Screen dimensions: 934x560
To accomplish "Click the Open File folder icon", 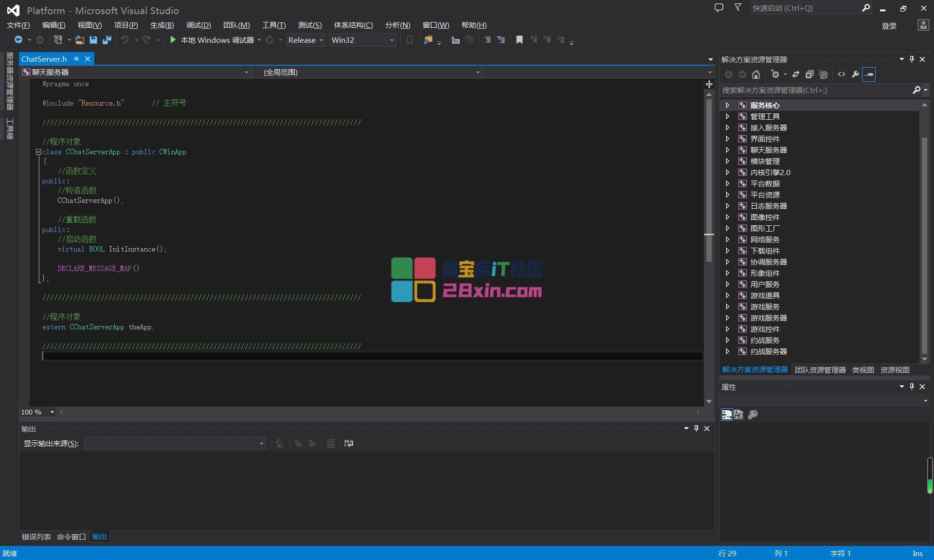I will [x=79, y=40].
